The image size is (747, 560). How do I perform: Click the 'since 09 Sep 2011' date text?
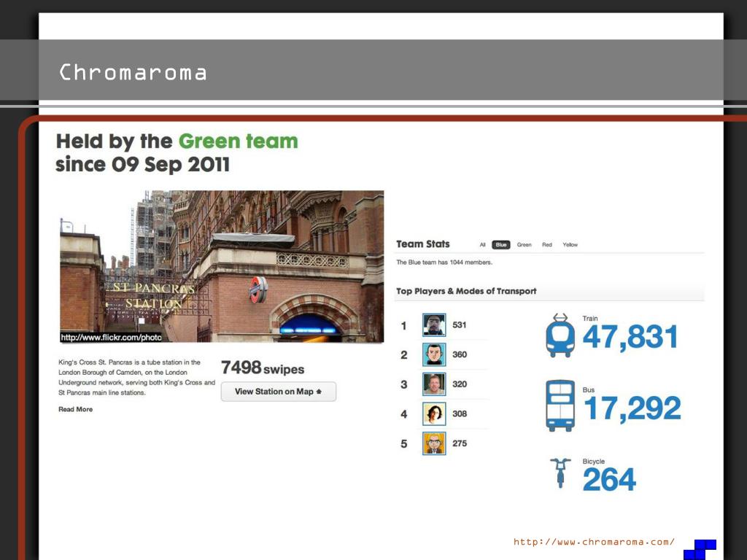142,165
